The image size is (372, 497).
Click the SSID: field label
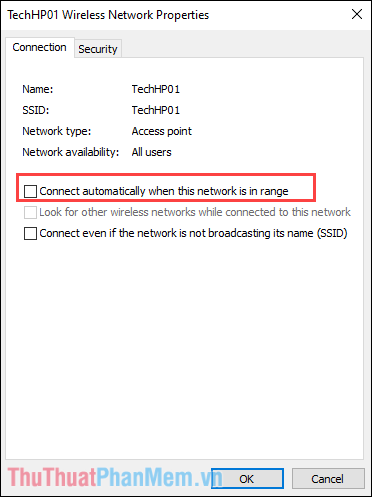36,110
